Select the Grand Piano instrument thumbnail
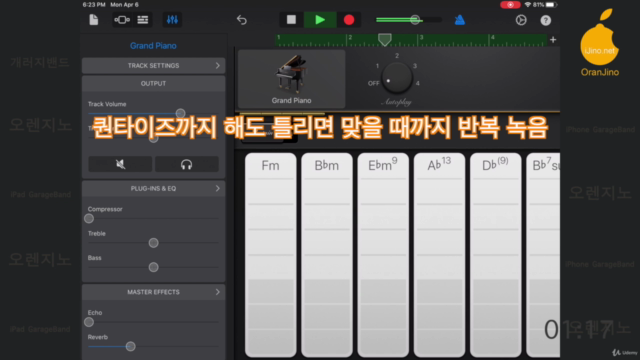 (291, 79)
